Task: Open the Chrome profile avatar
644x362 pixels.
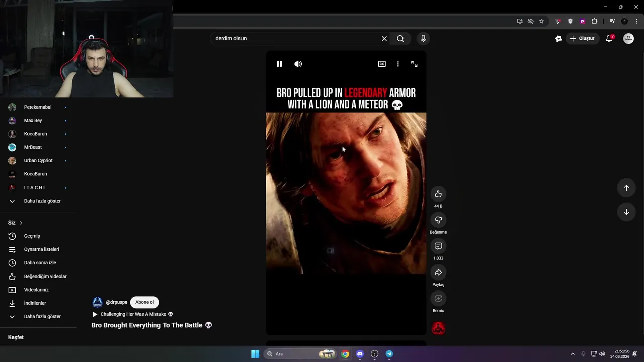Action: point(624,21)
